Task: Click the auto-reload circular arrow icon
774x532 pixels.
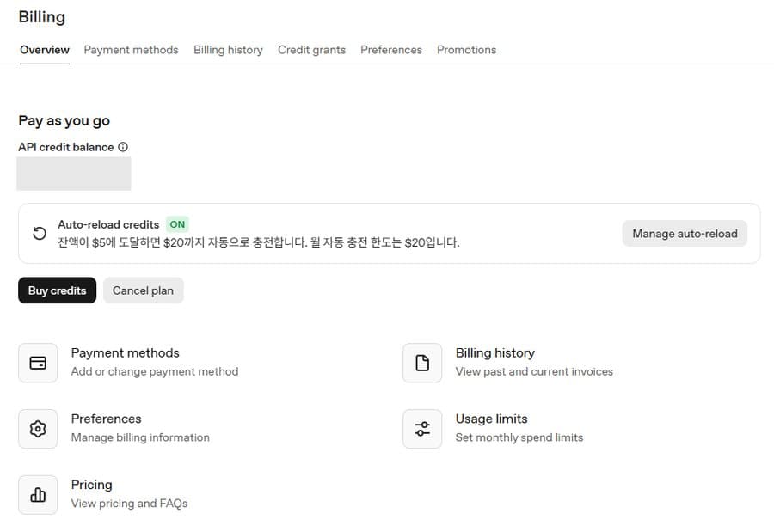Action: [40, 233]
